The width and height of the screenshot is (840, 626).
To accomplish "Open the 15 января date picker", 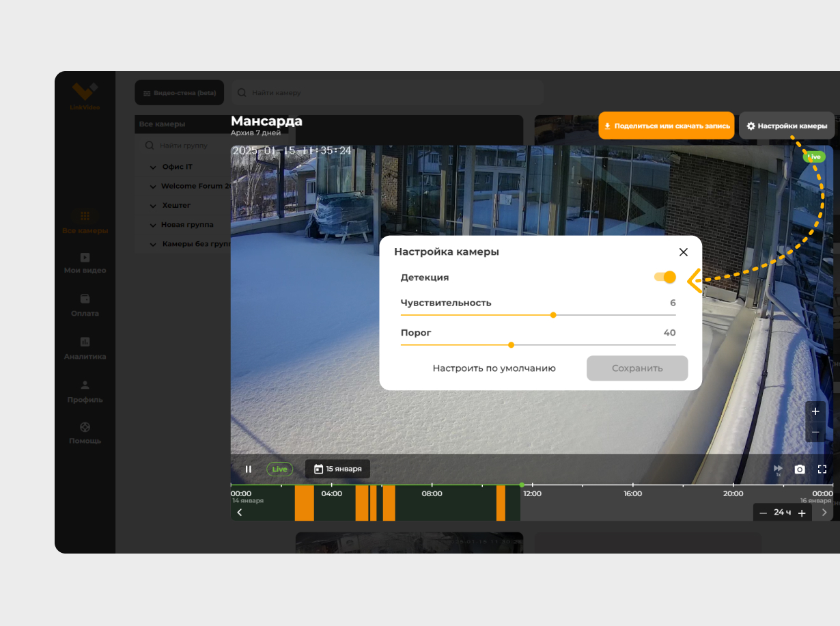I will coord(338,469).
